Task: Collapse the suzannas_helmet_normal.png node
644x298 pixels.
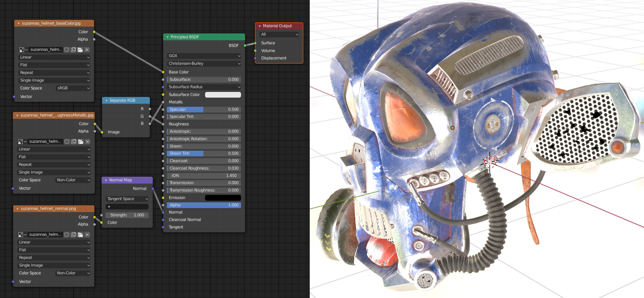Action: tap(18, 209)
